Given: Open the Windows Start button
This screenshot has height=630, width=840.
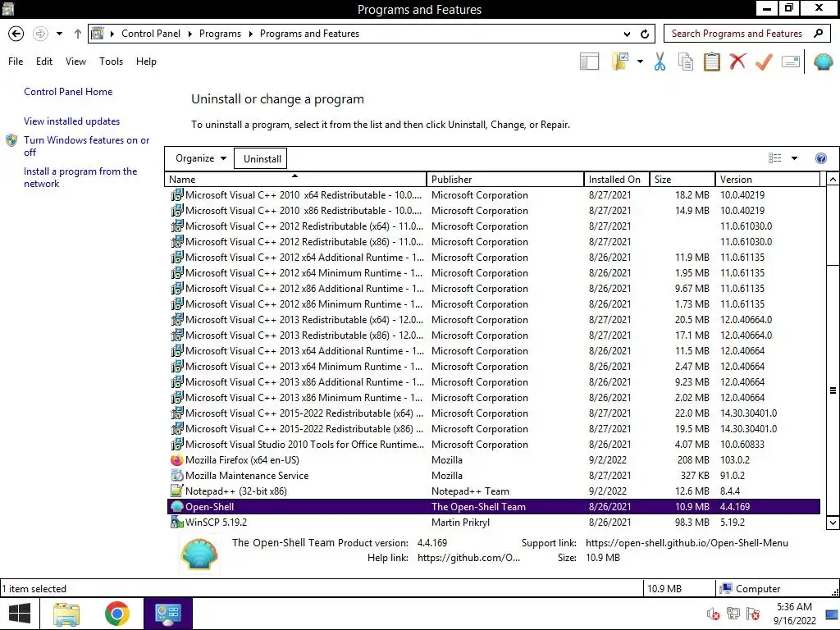Looking at the screenshot, I should click(x=20, y=614).
